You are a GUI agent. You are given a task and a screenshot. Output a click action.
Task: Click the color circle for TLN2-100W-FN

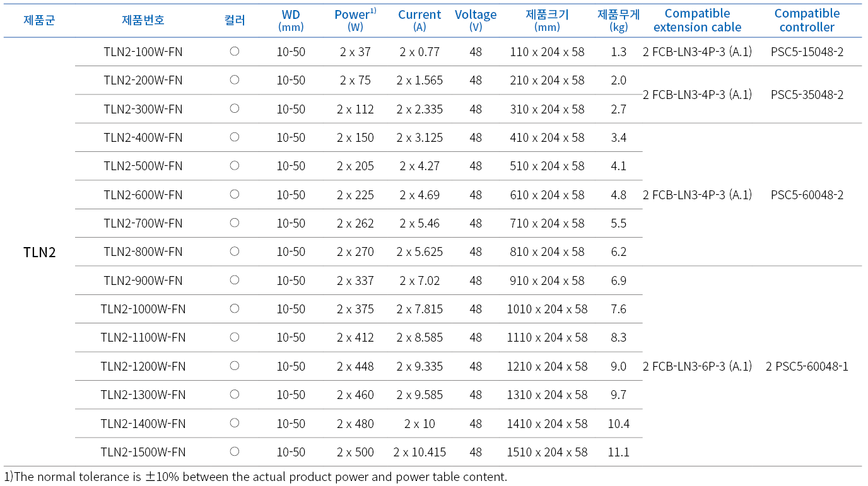tap(235, 52)
